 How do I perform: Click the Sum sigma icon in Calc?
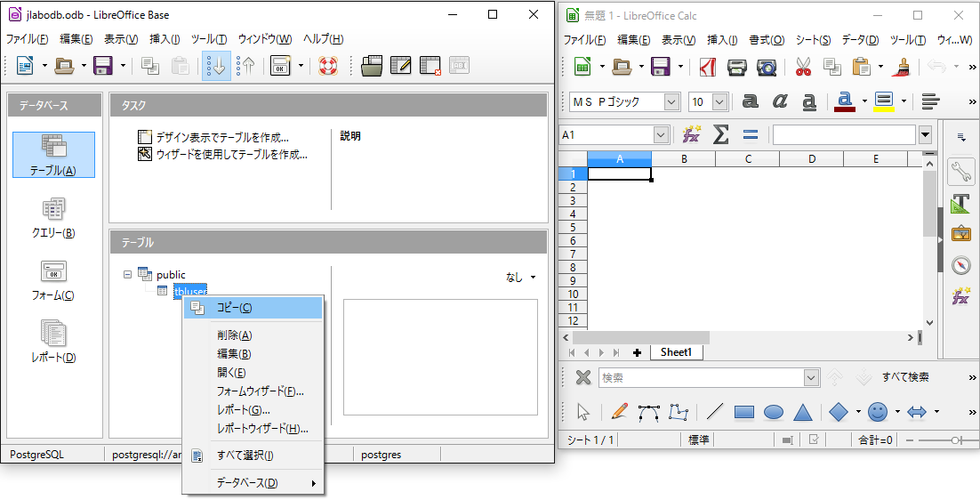[720, 134]
